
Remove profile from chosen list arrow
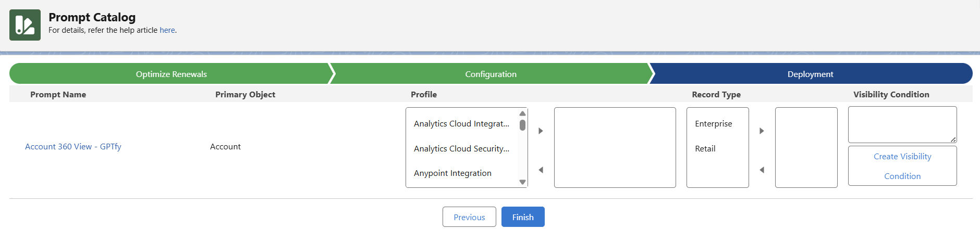point(541,170)
